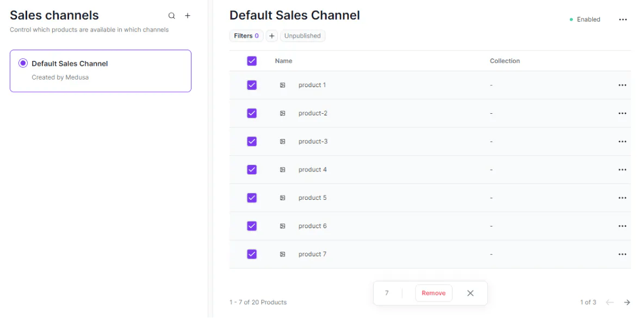Go to next page arrow
The width and height of the screenshot is (644, 318).
[x=627, y=302]
